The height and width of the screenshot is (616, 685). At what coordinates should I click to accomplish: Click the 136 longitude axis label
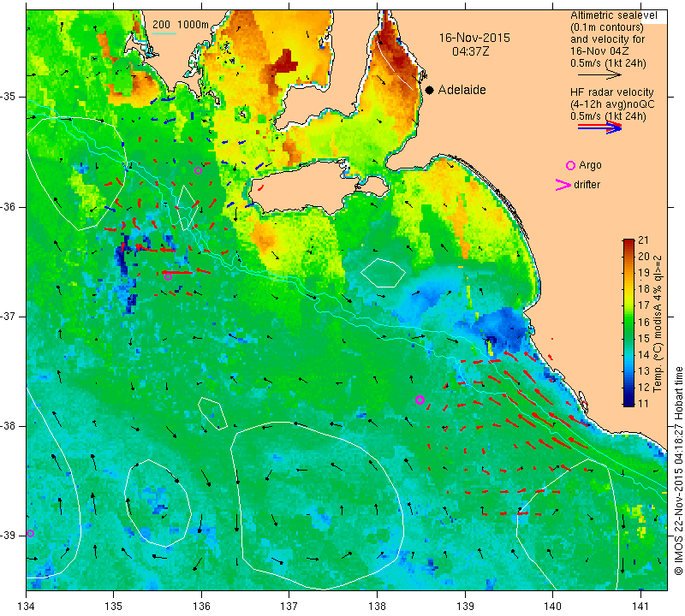pos(201,607)
